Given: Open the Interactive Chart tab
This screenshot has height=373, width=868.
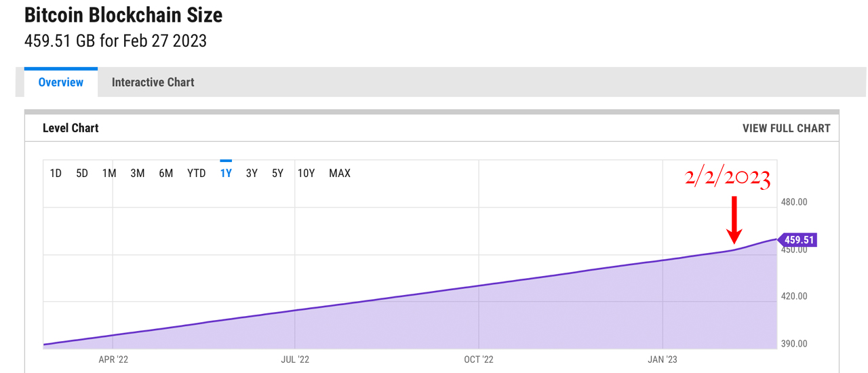Looking at the screenshot, I should 153,82.
